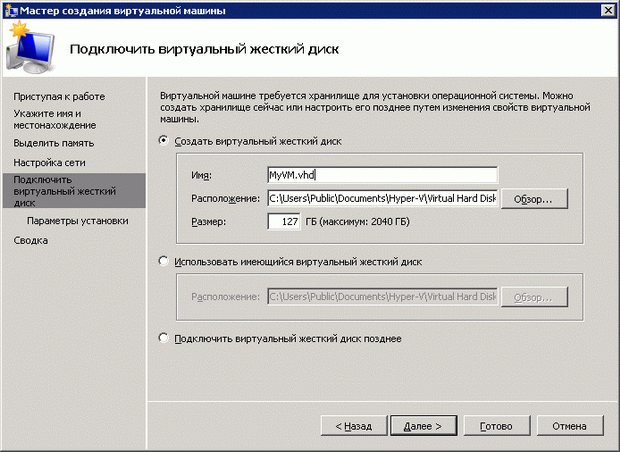Select 'Создать виртуальный жесткий диск' radio option
The width and height of the screenshot is (620, 452).
click(165, 141)
